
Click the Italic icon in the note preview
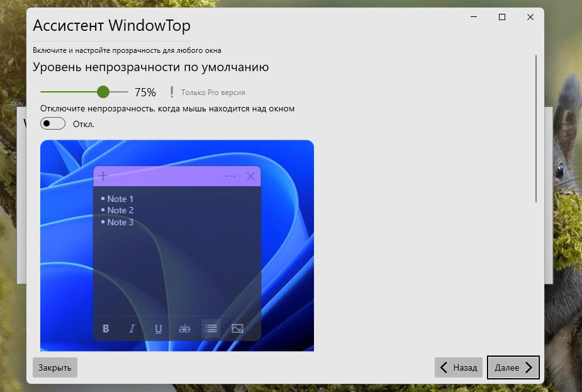click(132, 328)
